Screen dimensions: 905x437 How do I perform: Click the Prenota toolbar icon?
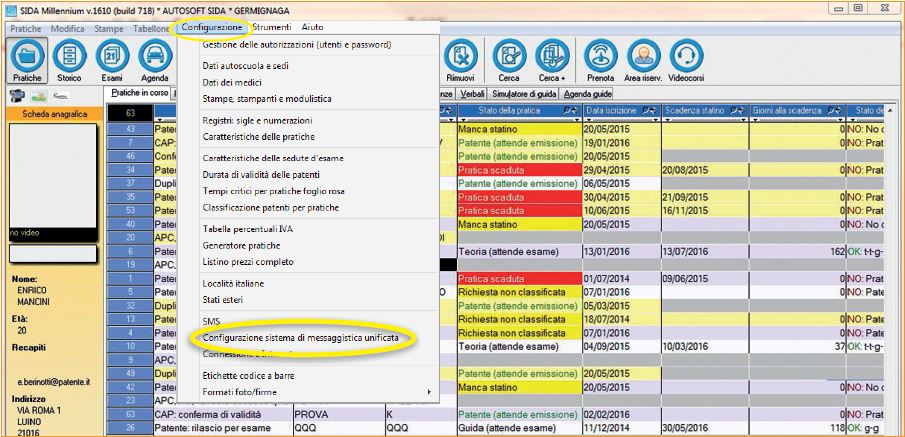(601, 59)
